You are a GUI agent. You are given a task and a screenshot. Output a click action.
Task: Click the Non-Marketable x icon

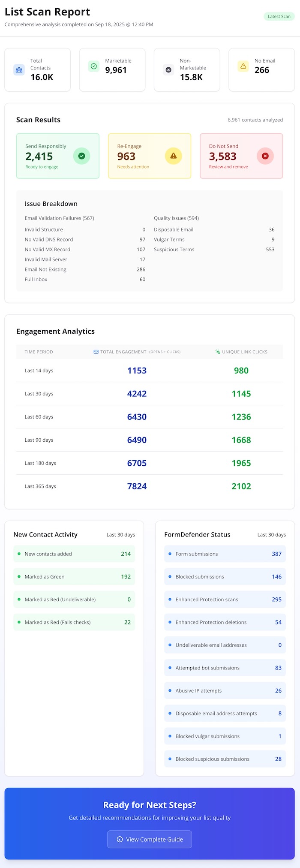click(x=168, y=70)
